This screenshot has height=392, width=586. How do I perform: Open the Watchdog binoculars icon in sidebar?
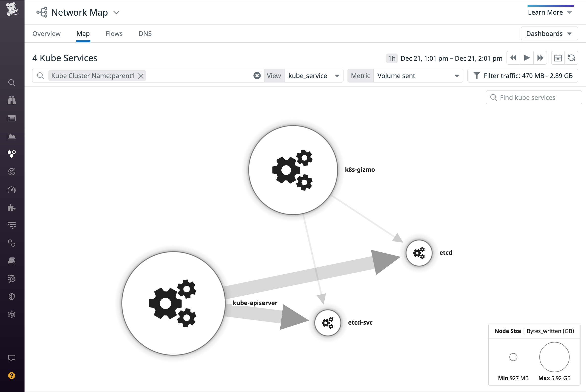[12, 100]
